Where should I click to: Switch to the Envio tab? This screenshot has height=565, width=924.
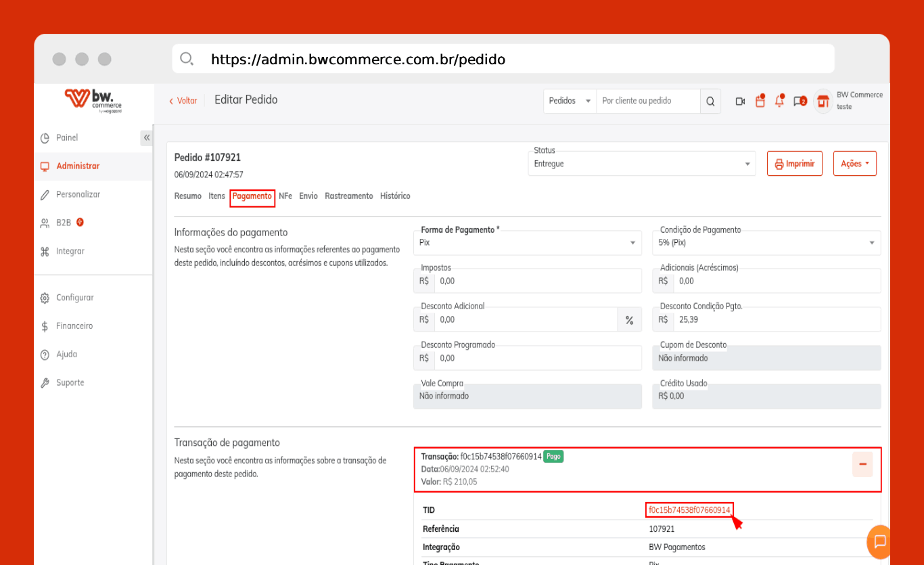tap(308, 196)
